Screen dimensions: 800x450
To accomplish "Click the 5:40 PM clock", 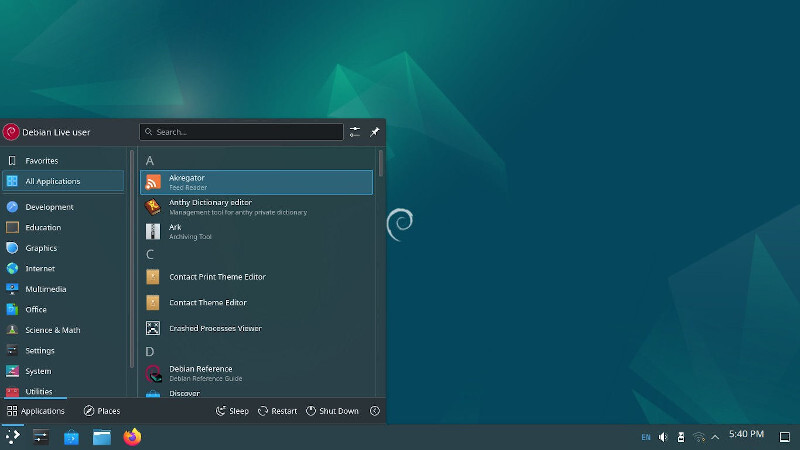I will pyautogui.click(x=746, y=434).
